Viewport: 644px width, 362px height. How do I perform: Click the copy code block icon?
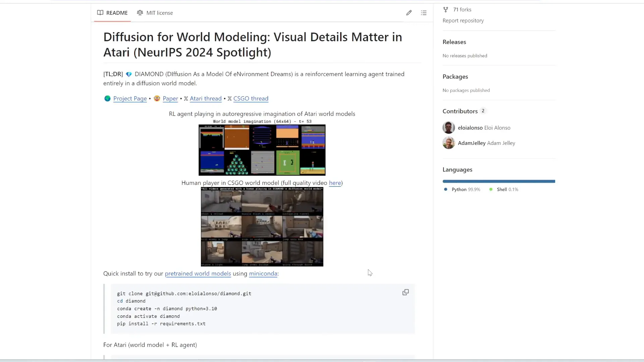point(406,292)
